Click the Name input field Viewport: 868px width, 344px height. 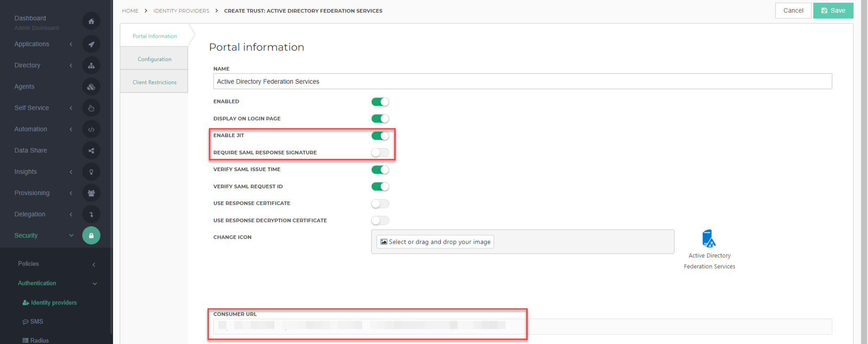(523, 81)
